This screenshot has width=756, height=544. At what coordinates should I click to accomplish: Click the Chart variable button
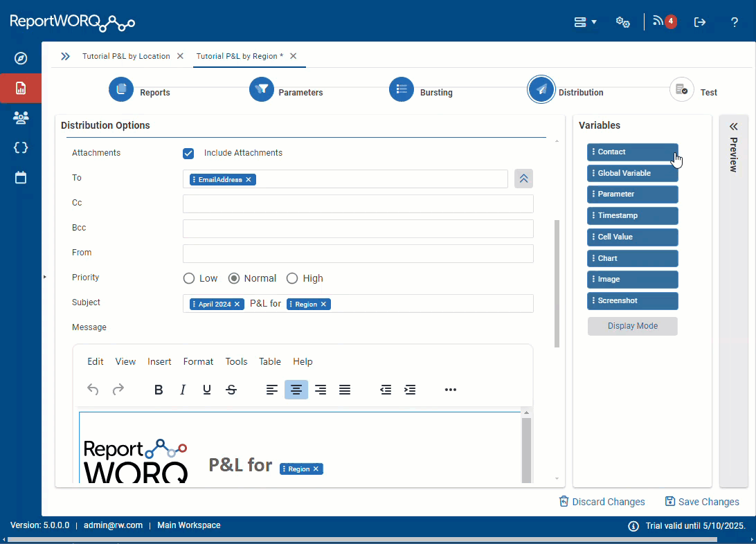tap(633, 258)
